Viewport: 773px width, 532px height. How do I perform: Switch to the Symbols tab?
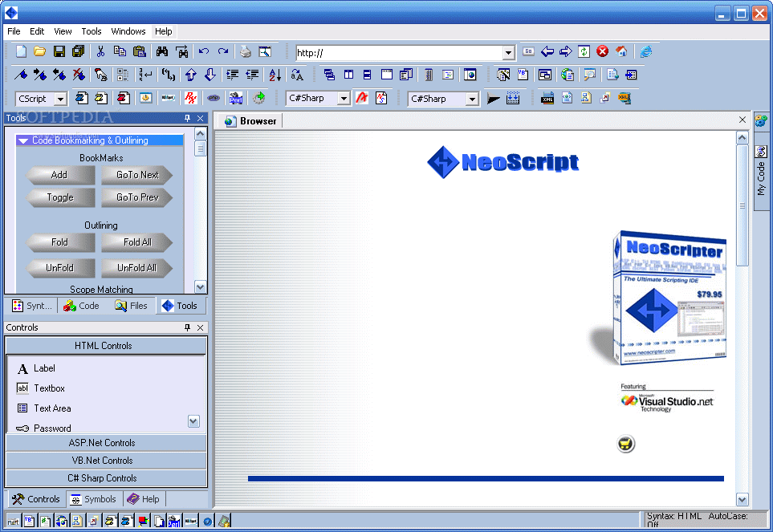[94, 499]
